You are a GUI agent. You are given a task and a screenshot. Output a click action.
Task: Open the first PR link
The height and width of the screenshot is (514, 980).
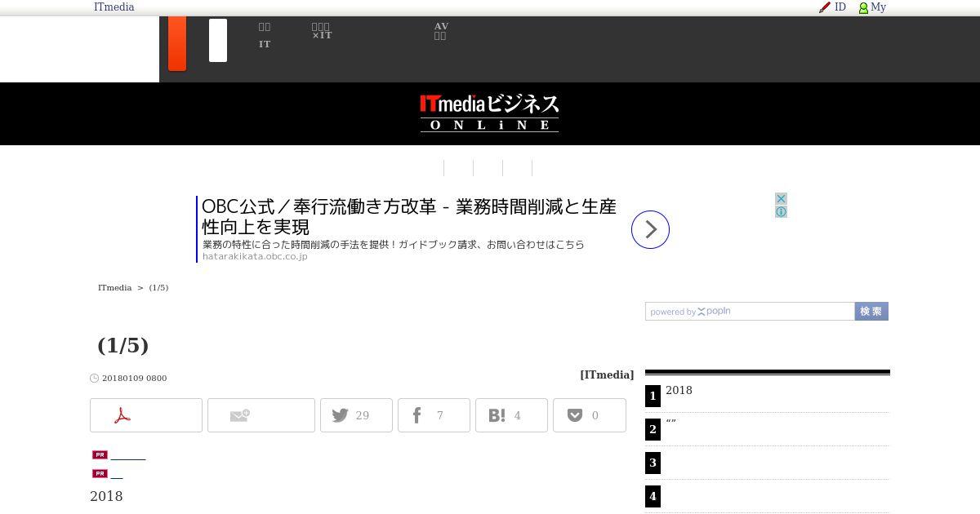pyautogui.click(x=127, y=455)
